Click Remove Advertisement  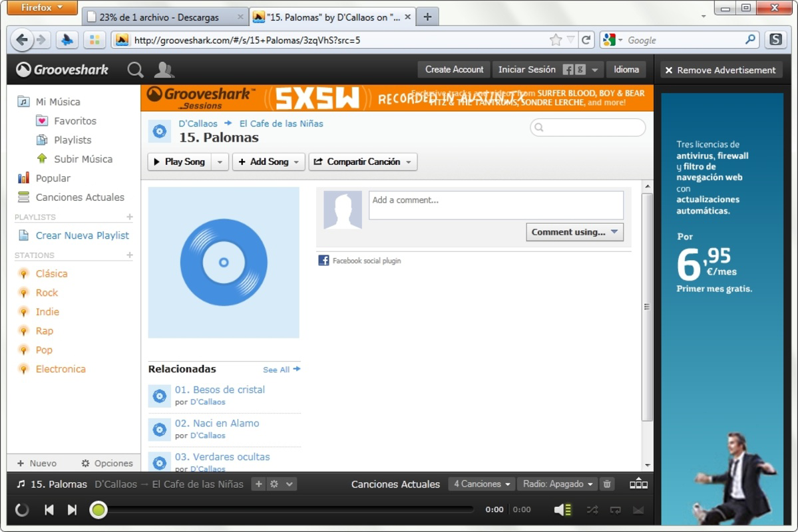tap(720, 70)
